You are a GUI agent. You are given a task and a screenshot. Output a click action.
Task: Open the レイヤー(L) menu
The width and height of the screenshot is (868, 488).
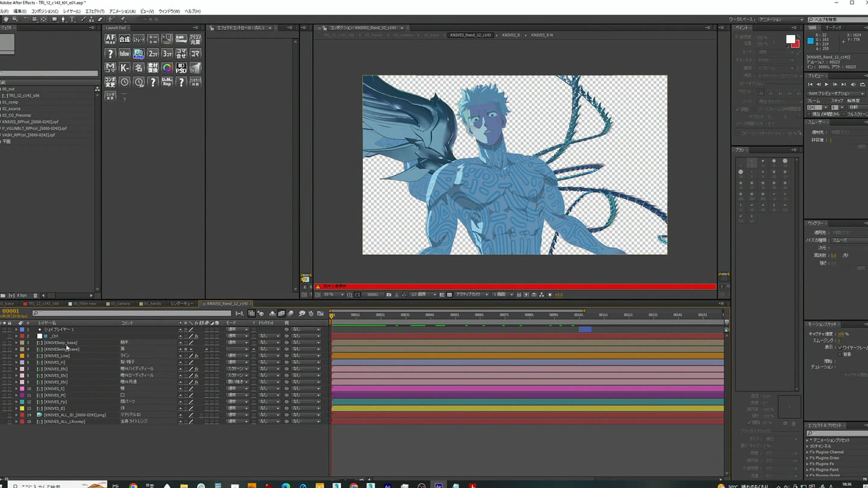[72, 11]
